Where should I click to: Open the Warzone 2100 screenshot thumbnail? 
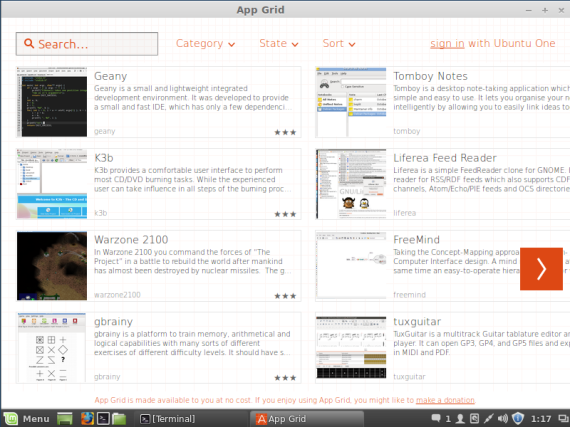[52, 266]
